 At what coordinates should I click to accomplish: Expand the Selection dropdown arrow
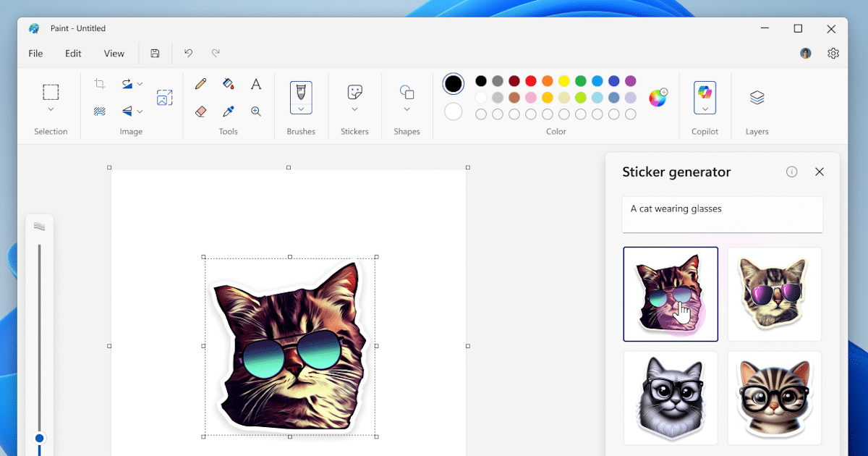[51, 110]
